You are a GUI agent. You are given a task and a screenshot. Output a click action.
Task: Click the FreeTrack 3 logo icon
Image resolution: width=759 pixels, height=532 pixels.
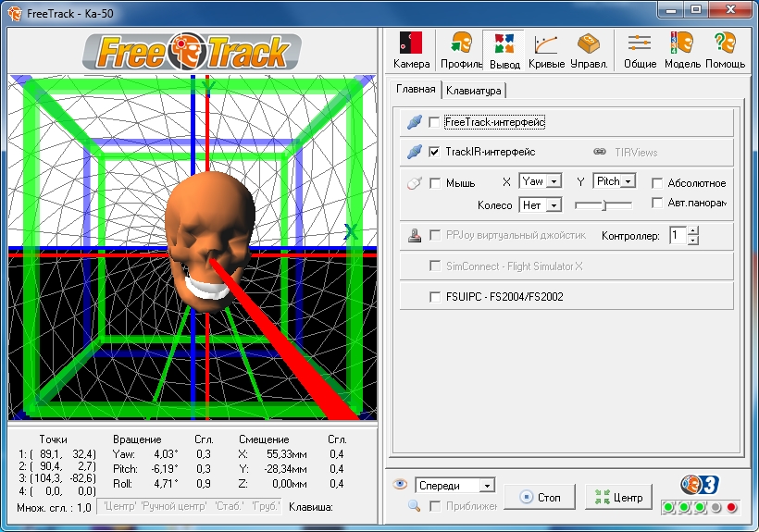click(x=699, y=485)
